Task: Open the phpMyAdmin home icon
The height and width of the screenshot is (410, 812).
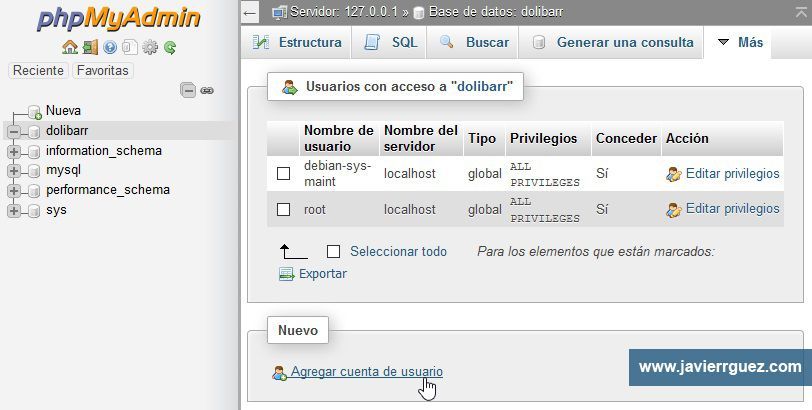Action: coord(69,48)
